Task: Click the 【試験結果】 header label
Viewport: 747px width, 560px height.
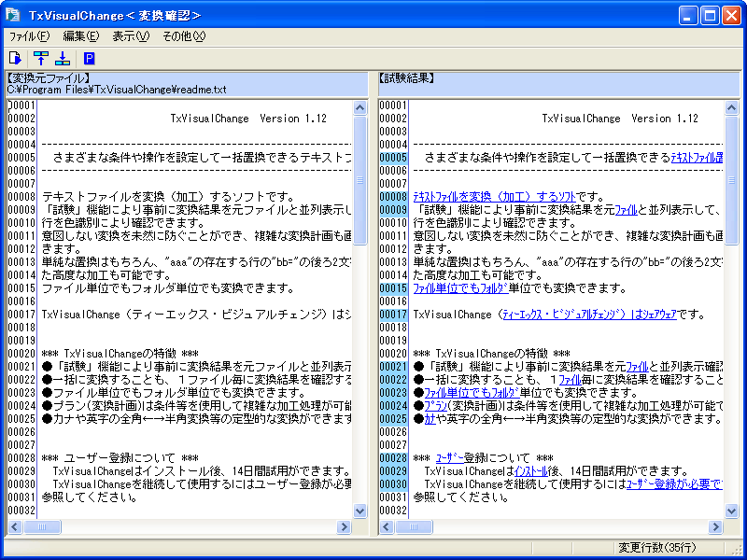Action: pyautogui.click(x=407, y=78)
